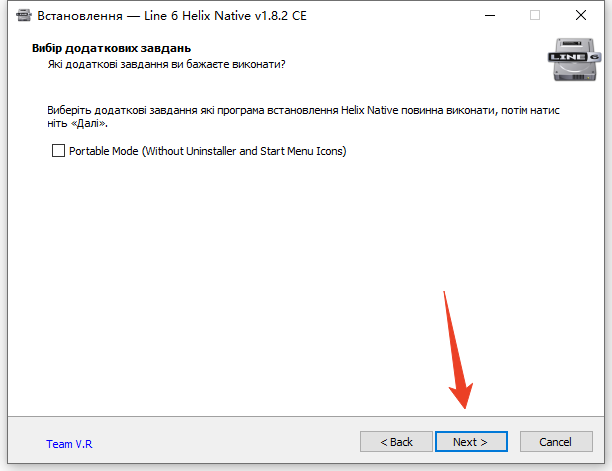The image size is (612, 471).
Task: Proceed by clicking Next >
Action: click(x=471, y=441)
